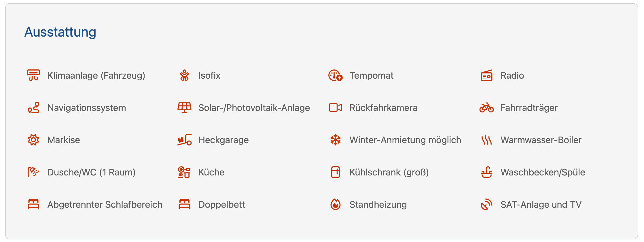The height and width of the screenshot is (242, 644).
Task: Click the Standheizung flame icon
Action: click(336, 205)
